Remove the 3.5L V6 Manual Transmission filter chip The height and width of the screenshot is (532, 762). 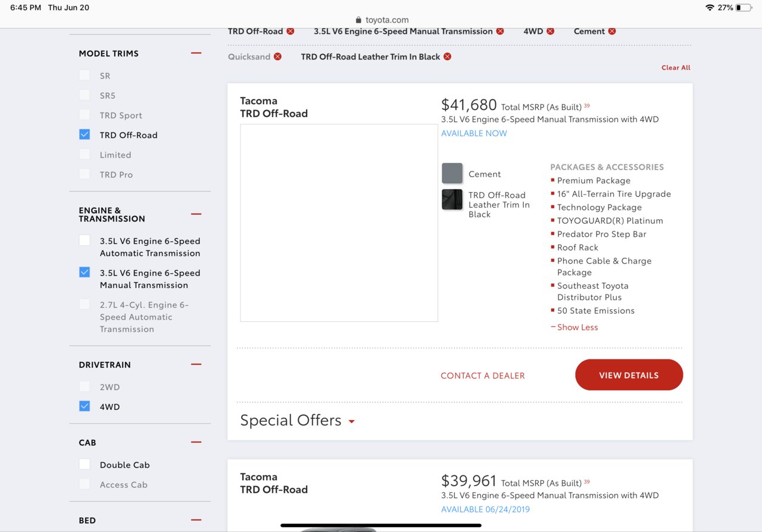(500, 32)
